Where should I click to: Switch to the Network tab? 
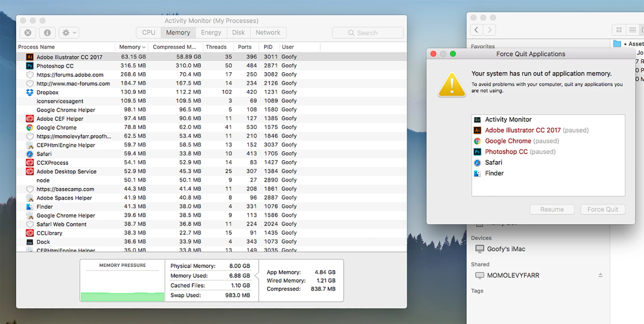tap(268, 33)
